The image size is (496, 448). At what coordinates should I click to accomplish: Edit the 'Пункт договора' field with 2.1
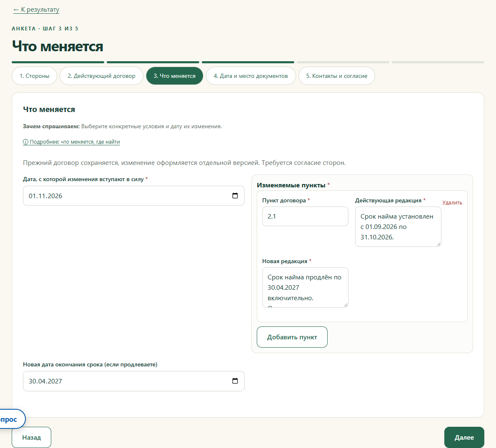pyautogui.click(x=305, y=217)
